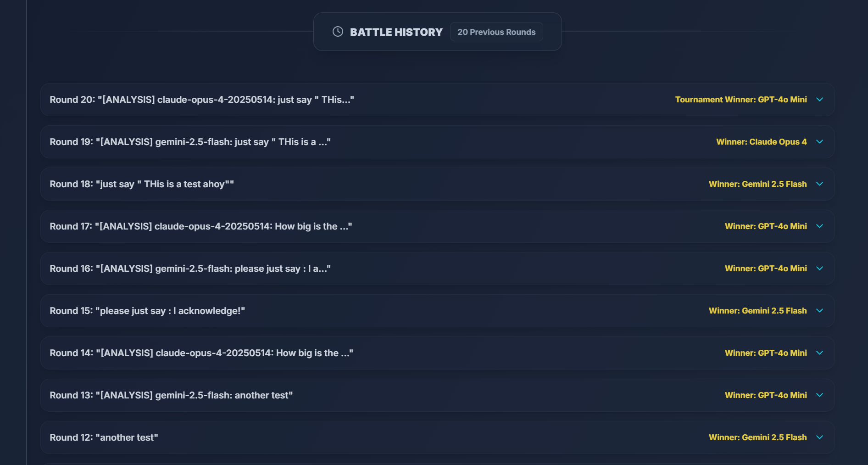Image resolution: width=868 pixels, height=465 pixels.
Task: Click Winner Claude Opus 4 label on Round 19
Action: click(x=762, y=142)
